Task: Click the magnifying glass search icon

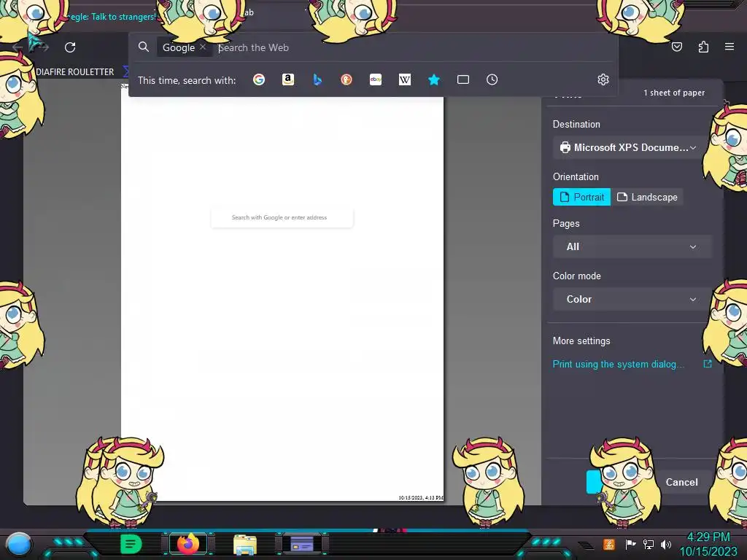Action: click(x=144, y=47)
